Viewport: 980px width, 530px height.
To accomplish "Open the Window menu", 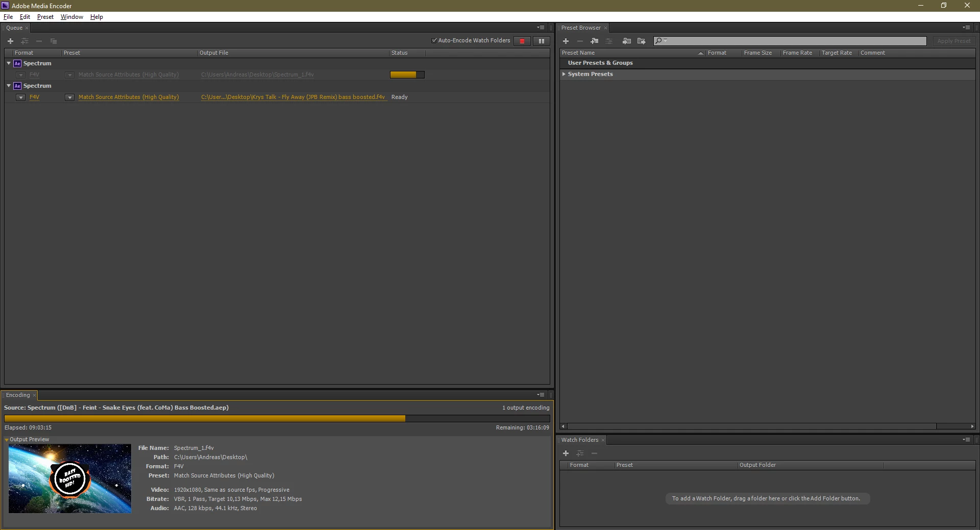I will pyautogui.click(x=72, y=17).
